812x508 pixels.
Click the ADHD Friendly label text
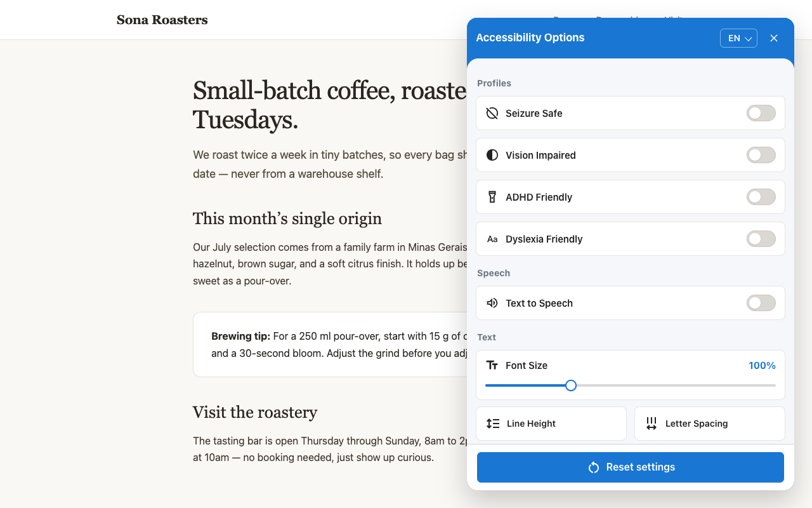point(539,197)
